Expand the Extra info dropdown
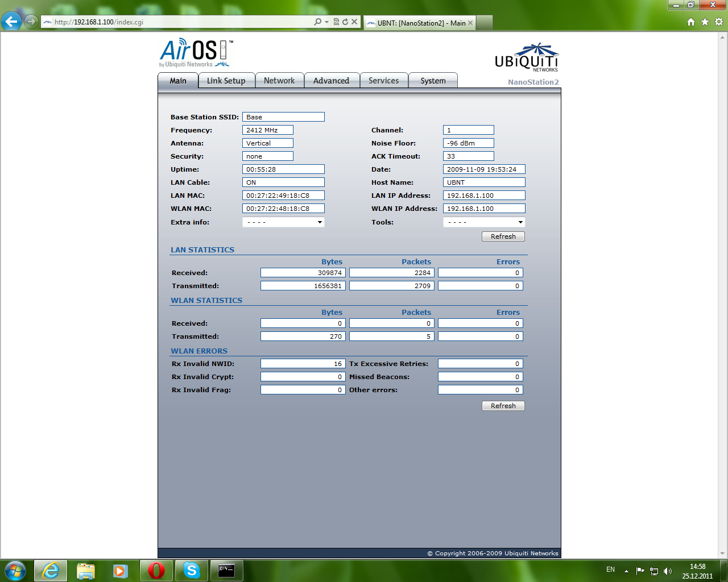The height and width of the screenshot is (582, 728). (283, 222)
